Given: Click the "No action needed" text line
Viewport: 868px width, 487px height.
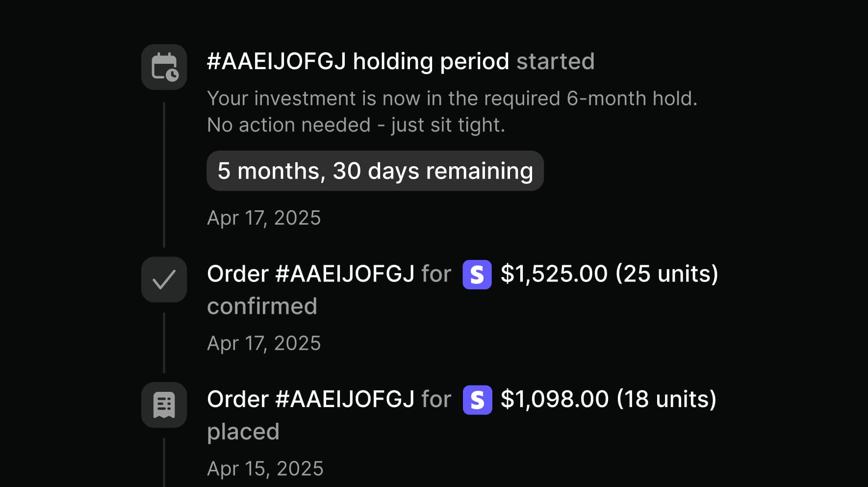Looking at the screenshot, I should pyautogui.click(x=356, y=125).
